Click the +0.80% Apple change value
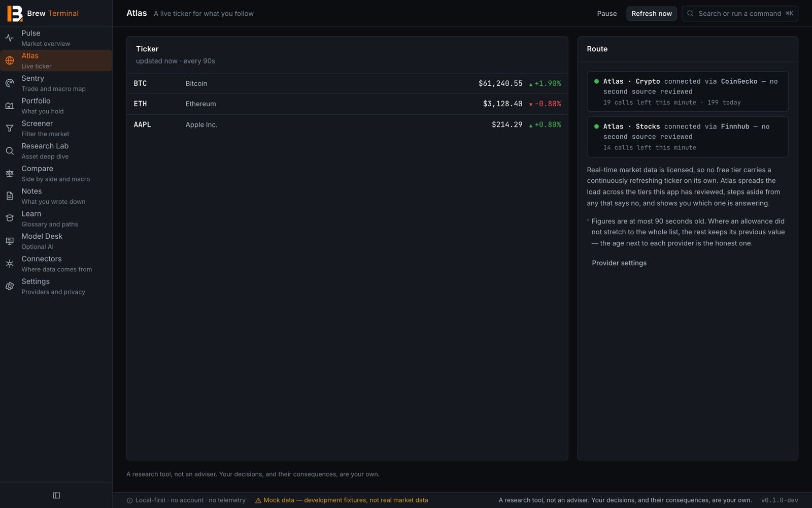 [548, 124]
